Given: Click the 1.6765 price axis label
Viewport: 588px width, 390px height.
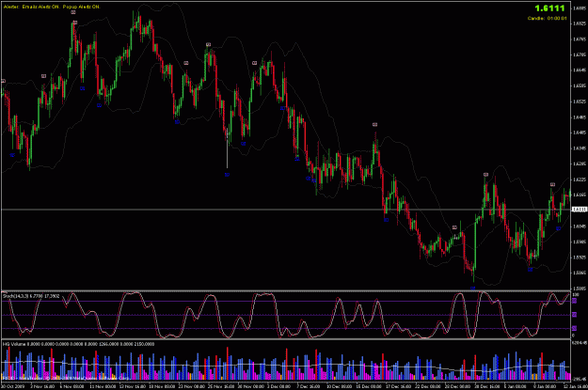Looking at the screenshot, I should coord(580,39).
